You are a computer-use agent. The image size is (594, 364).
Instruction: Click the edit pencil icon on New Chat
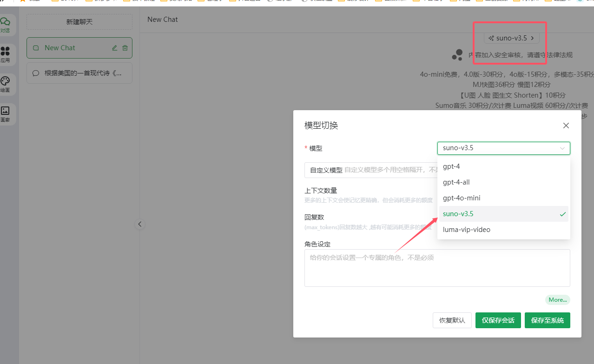(x=115, y=48)
